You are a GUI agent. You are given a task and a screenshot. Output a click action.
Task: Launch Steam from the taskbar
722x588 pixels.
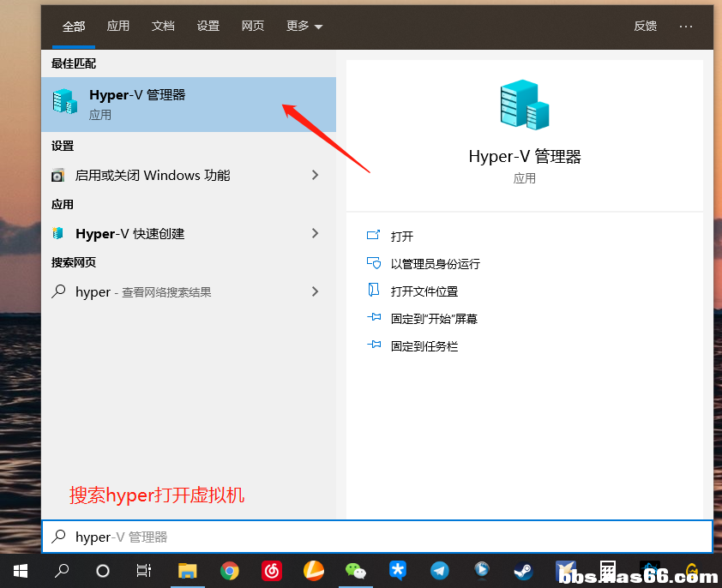click(523, 569)
